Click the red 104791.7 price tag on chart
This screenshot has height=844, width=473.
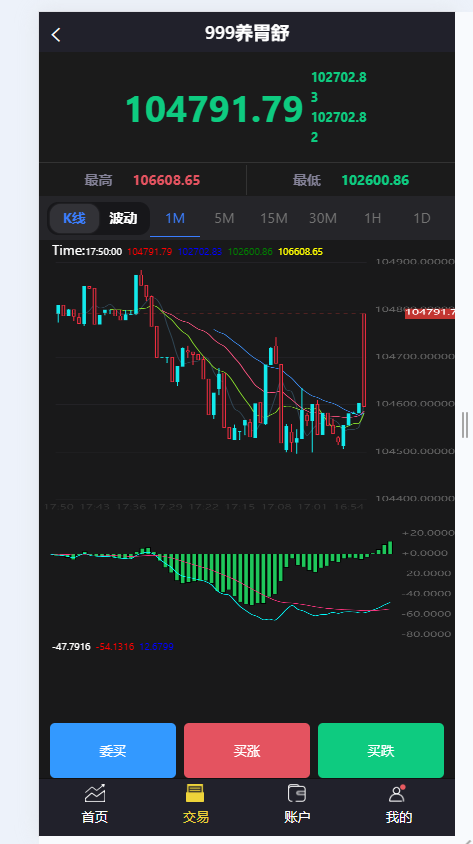pos(429,313)
